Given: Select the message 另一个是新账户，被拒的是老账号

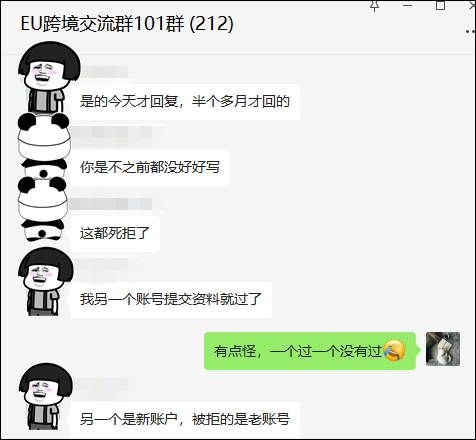Looking at the screenshot, I should pos(185,420).
